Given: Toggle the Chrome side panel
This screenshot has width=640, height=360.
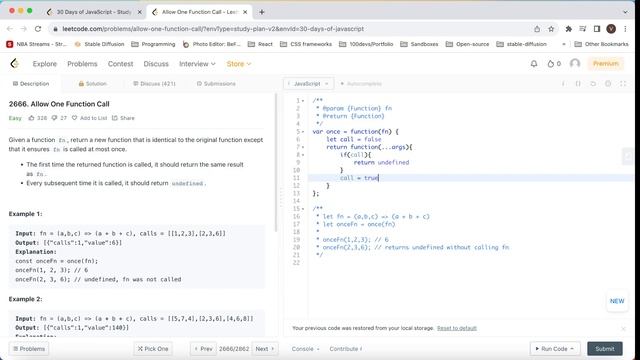Looking at the screenshot, I should click(597, 29).
